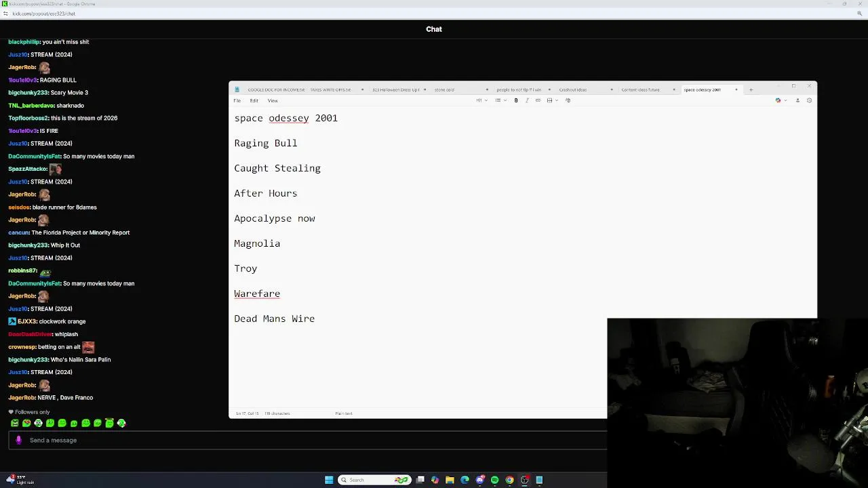Click username TNL_barberdave in chat

(x=31, y=106)
